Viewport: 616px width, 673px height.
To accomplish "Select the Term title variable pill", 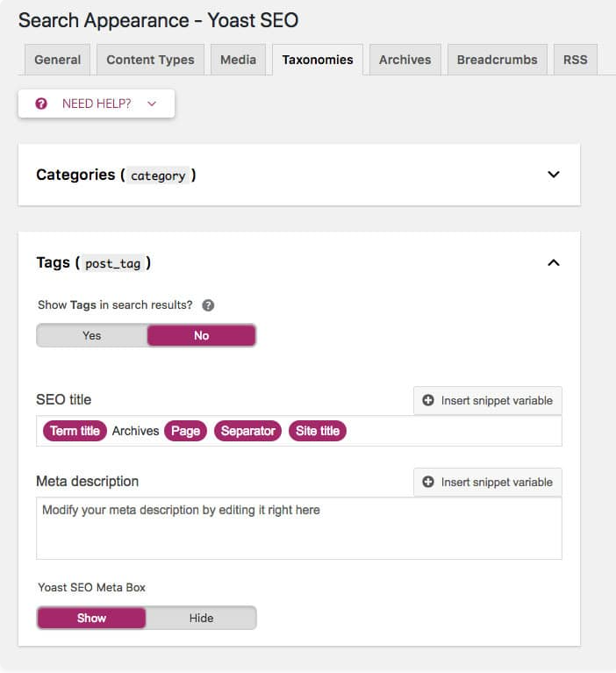I will coord(75,431).
